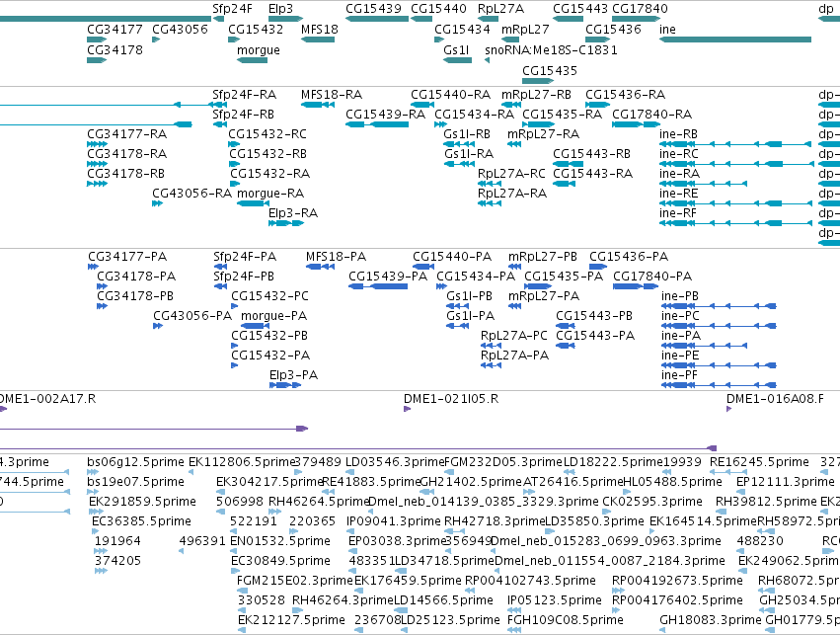Click the Sfp24F-PB protein label
This screenshot has height=635, width=840.
(244, 276)
